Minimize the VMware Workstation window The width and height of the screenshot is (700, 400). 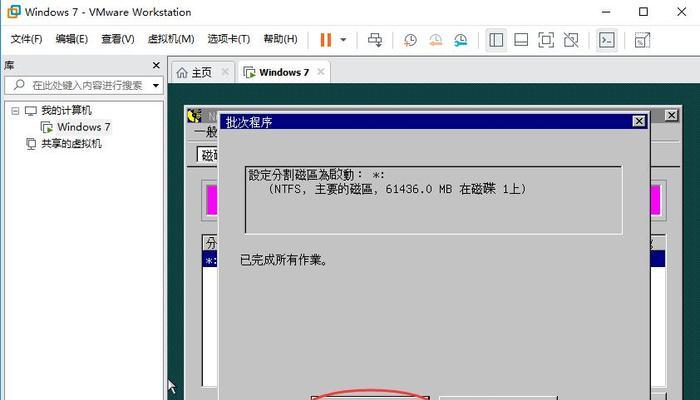(x=606, y=12)
